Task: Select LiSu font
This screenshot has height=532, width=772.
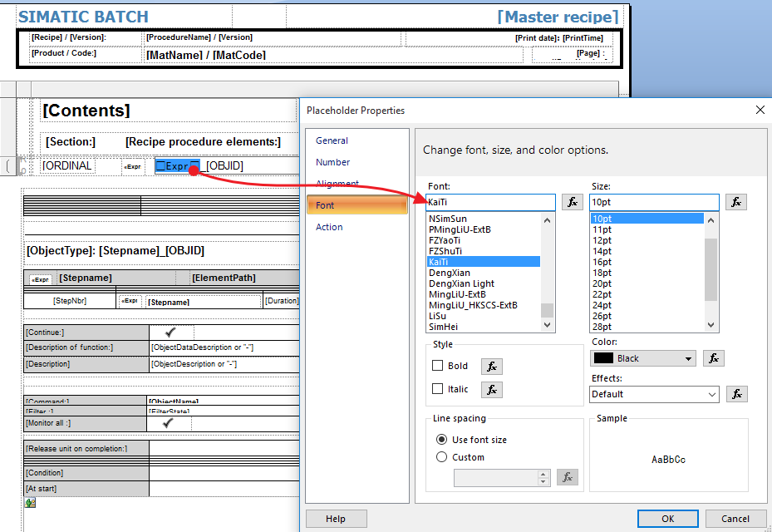Action: (x=484, y=316)
